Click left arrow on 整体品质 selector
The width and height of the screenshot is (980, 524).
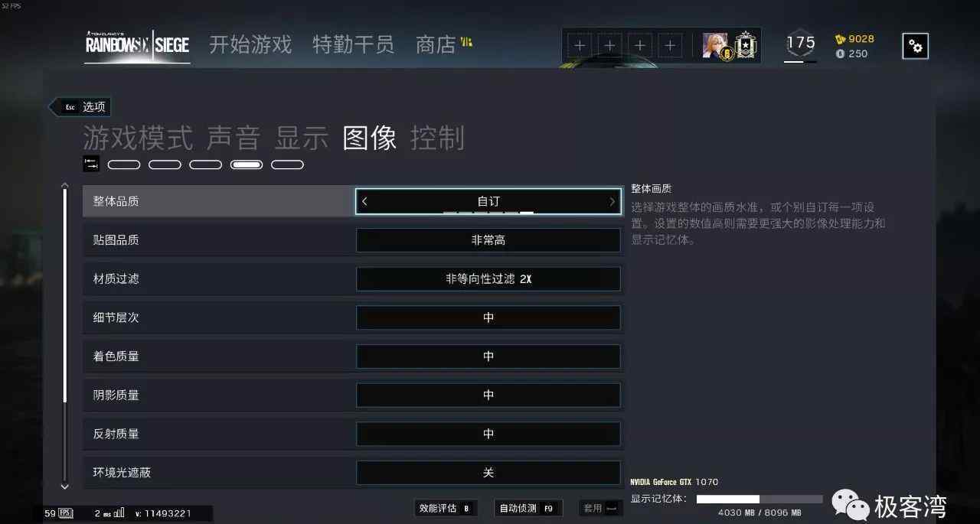point(364,201)
